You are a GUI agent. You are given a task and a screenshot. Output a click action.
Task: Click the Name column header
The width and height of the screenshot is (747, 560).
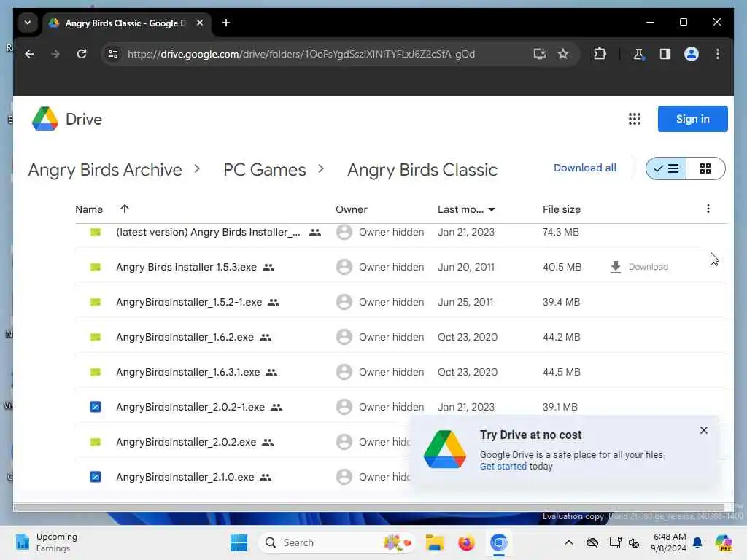tap(89, 209)
